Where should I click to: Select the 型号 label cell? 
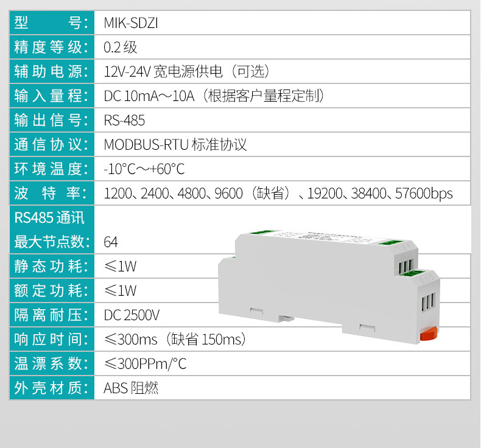tap(52, 23)
